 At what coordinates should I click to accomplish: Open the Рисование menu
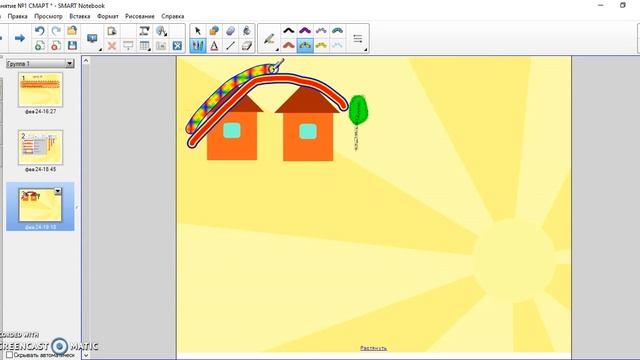point(140,16)
